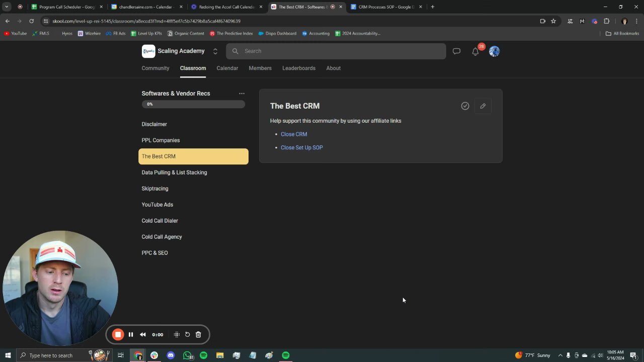Stop the screen recording
Screen dimensions: 644x362
point(118,334)
